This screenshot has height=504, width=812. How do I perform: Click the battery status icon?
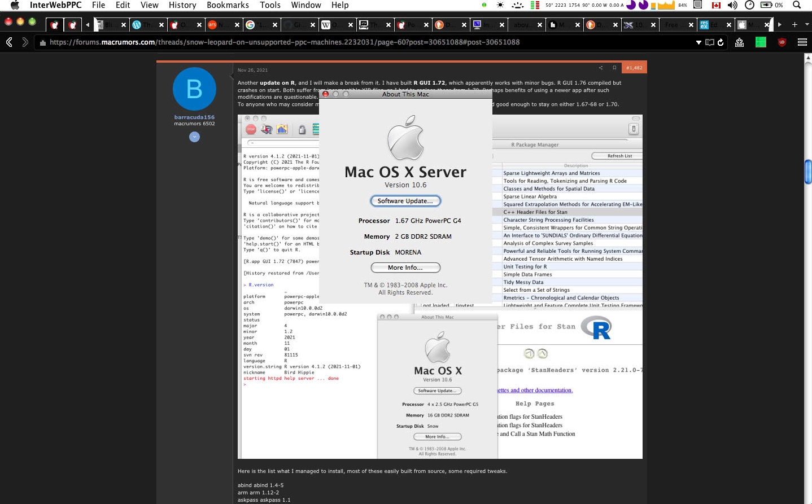[766, 5]
